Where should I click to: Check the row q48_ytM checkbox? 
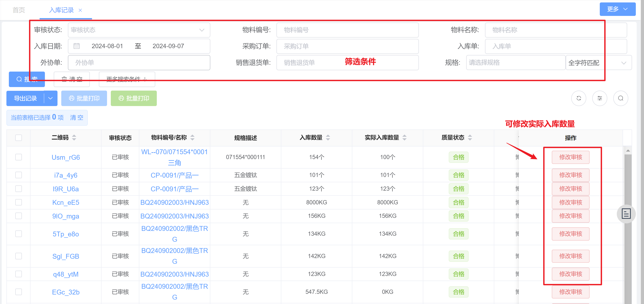click(19, 274)
